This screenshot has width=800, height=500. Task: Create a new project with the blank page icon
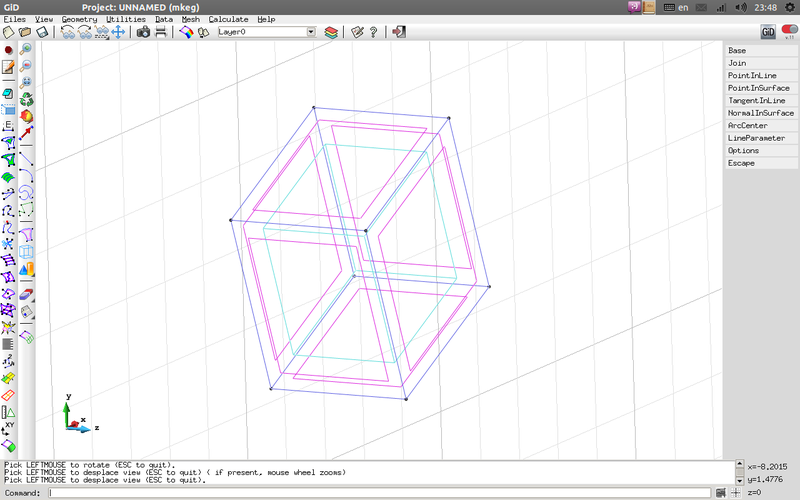coord(9,32)
